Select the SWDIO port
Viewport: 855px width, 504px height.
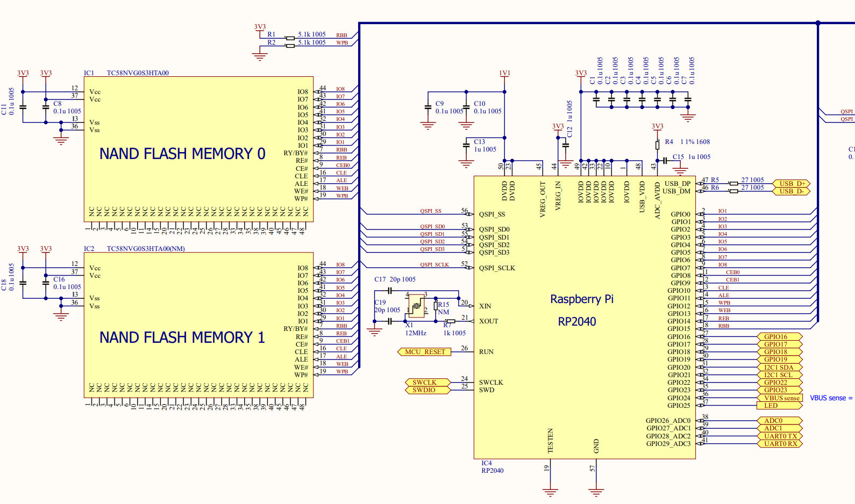pyautogui.click(x=428, y=390)
